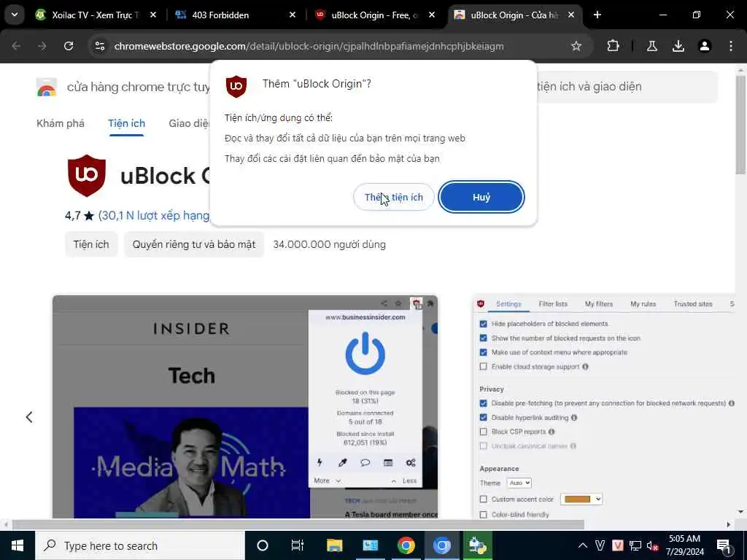Screen dimensions: 747x560
Task: Click the Thêm tiện ích button
Action: point(393,197)
